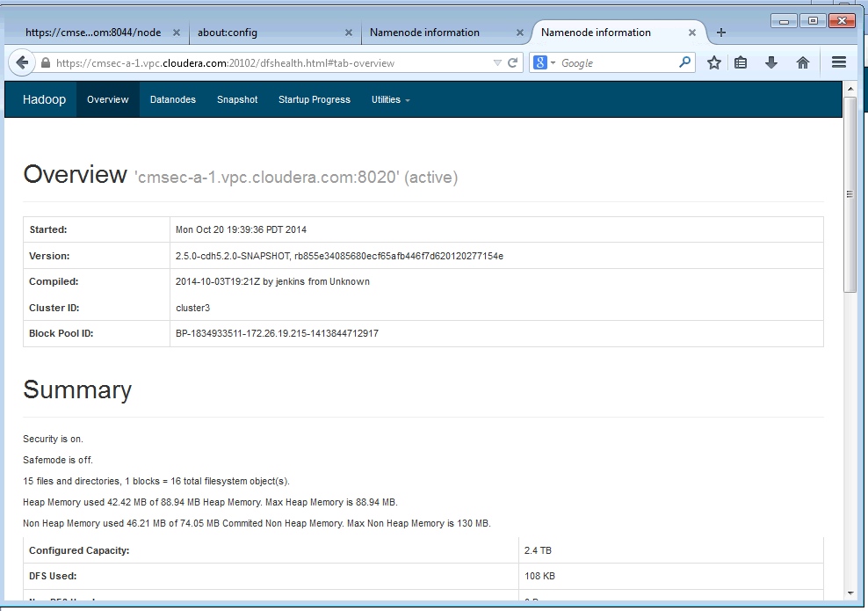Open the Datanodes page
Image resolution: width=868 pixels, height=611 pixels.
pos(173,99)
